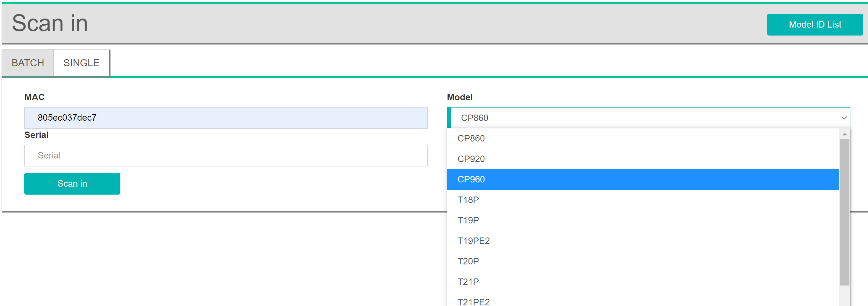Image resolution: width=868 pixels, height=306 pixels.
Task: Select the T19PE2 model option
Action: point(643,241)
